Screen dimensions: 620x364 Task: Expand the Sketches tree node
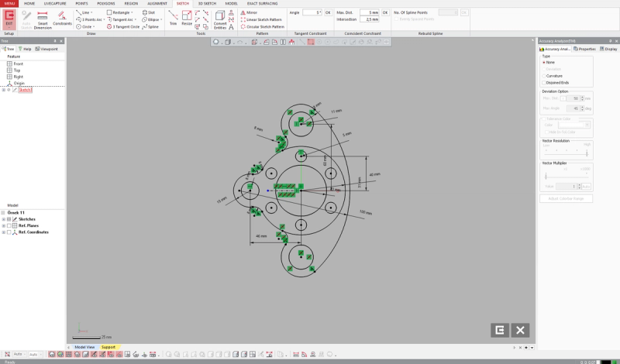tap(4, 219)
